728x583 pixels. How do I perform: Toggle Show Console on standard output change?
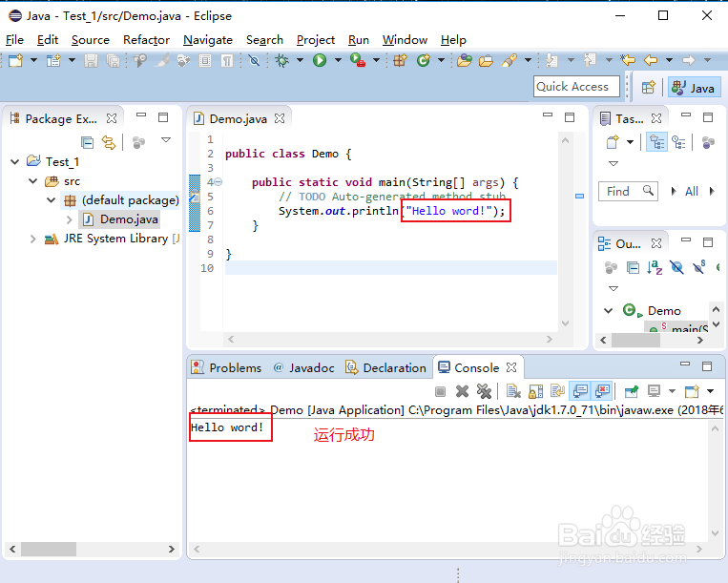coord(580,391)
